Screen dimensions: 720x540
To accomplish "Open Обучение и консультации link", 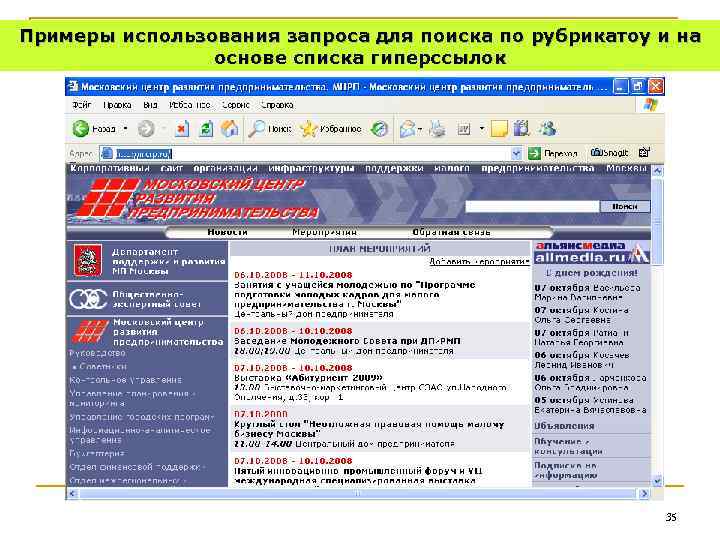I will pos(568,446).
